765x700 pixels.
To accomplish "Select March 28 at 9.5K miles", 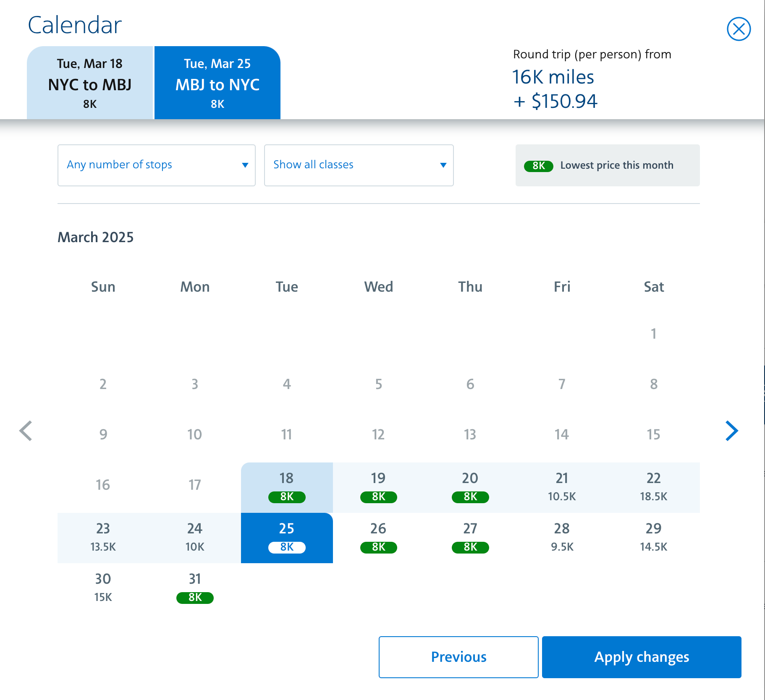I will [562, 538].
